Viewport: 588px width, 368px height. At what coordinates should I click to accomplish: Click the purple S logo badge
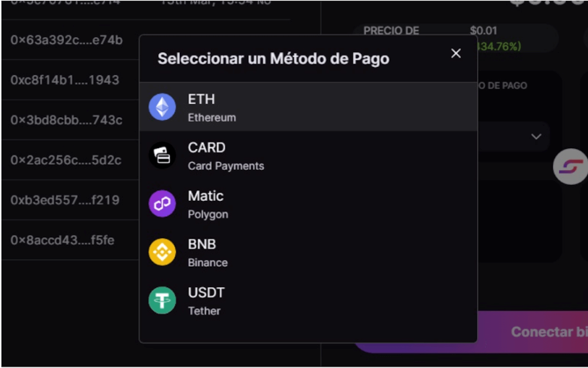[x=571, y=167]
